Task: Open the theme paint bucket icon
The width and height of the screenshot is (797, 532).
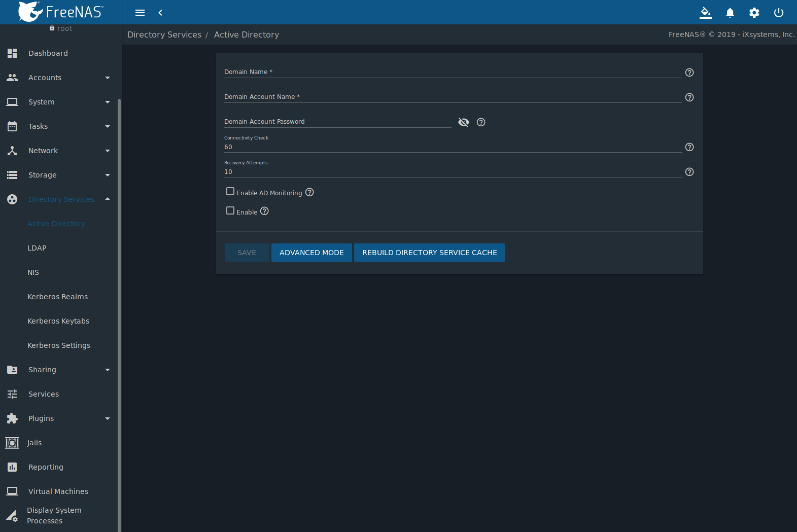Action: (x=706, y=13)
